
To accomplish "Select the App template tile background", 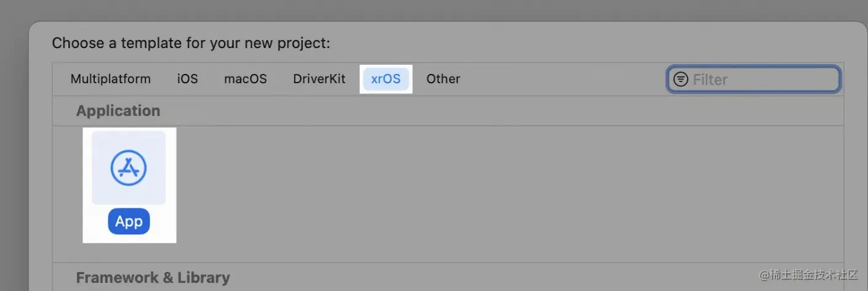I will [98, 139].
